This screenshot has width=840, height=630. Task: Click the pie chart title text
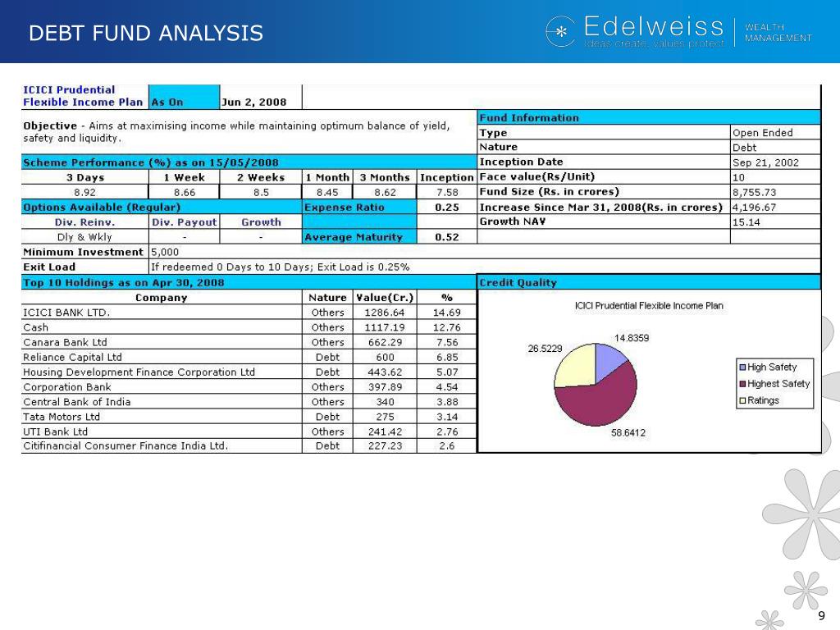pos(649,305)
